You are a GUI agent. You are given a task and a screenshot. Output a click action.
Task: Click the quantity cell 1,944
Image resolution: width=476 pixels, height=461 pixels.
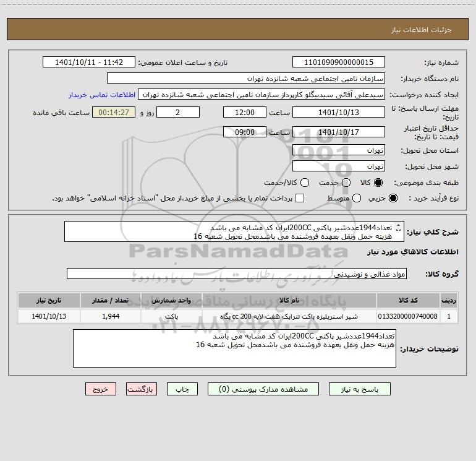111,316
